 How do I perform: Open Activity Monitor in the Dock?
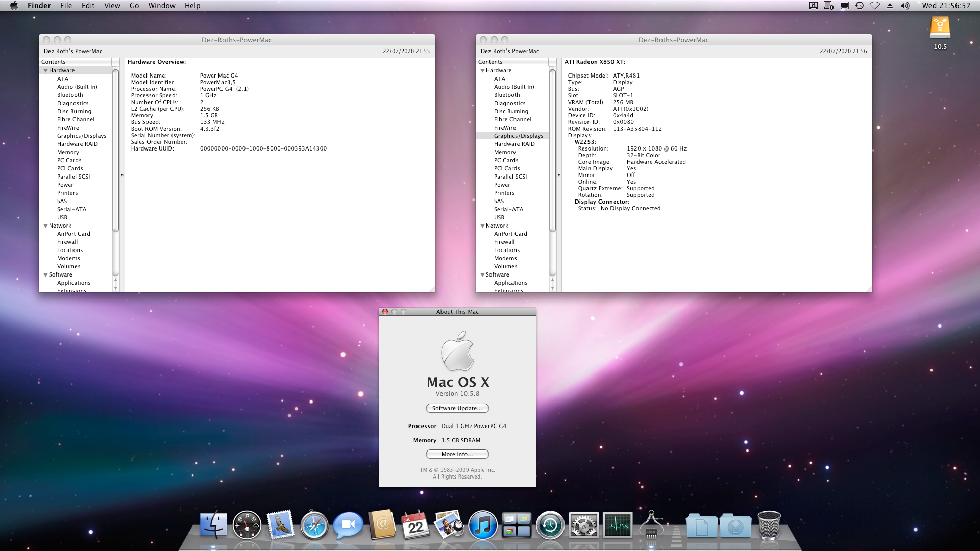(617, 525)
